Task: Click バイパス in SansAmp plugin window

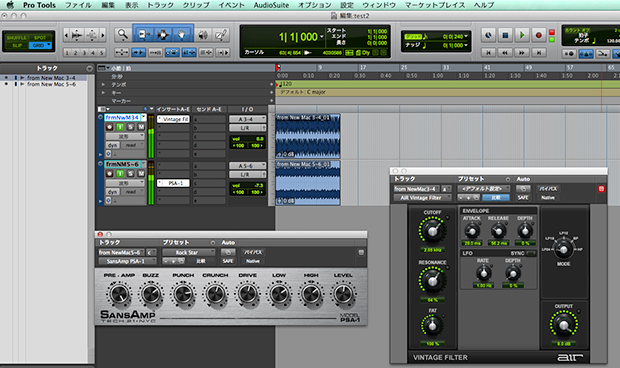Action: click(253, 252)
